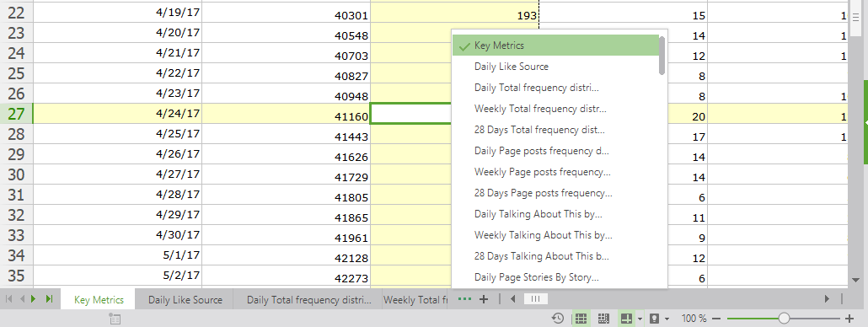Click the vertical scrollbar thumb of spreadsheet

pyautogui.click(x=855, y=19)
